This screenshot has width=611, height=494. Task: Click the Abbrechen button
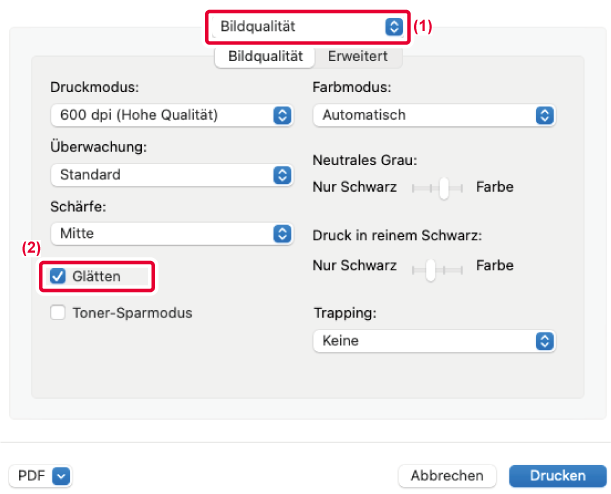(x=447, y=476)
